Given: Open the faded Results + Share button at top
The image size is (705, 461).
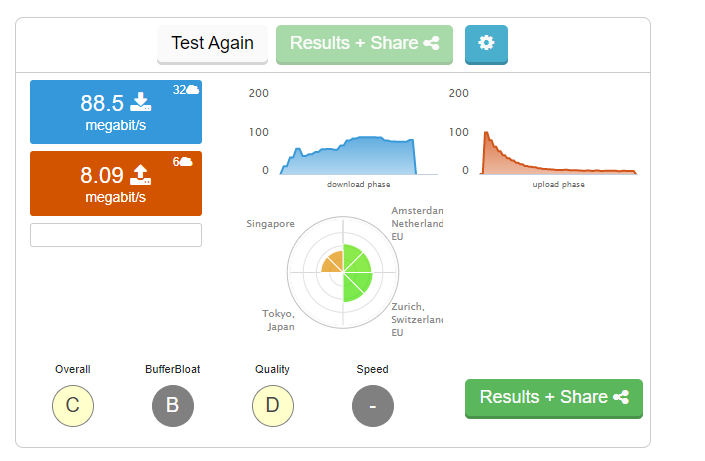Looking at the screenshot, I should point(364,44).
